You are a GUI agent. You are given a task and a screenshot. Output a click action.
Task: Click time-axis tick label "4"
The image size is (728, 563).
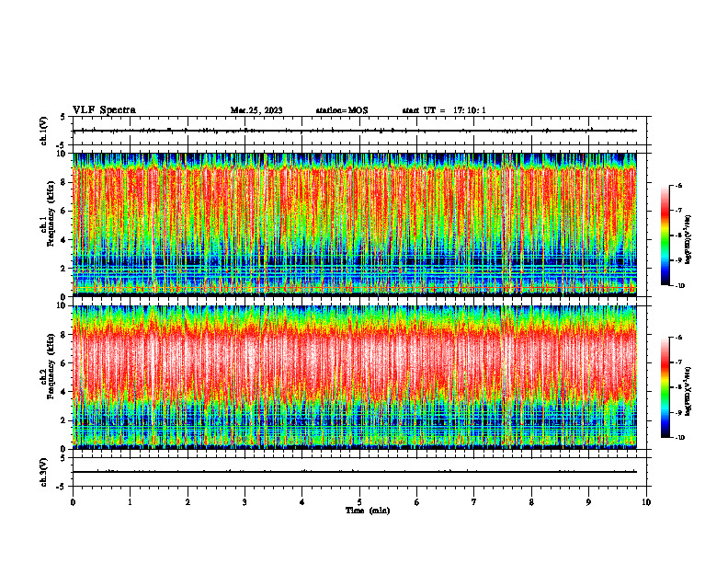tap(302, 502)
